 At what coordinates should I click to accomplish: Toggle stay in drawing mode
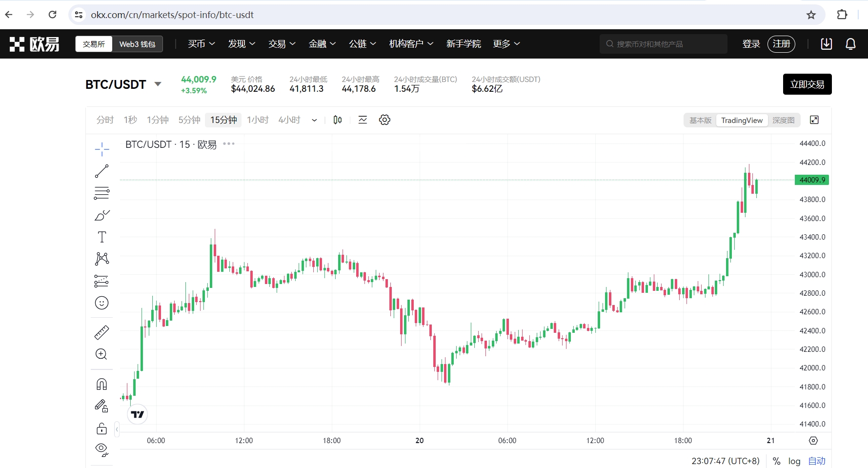(x=101, y=406)
